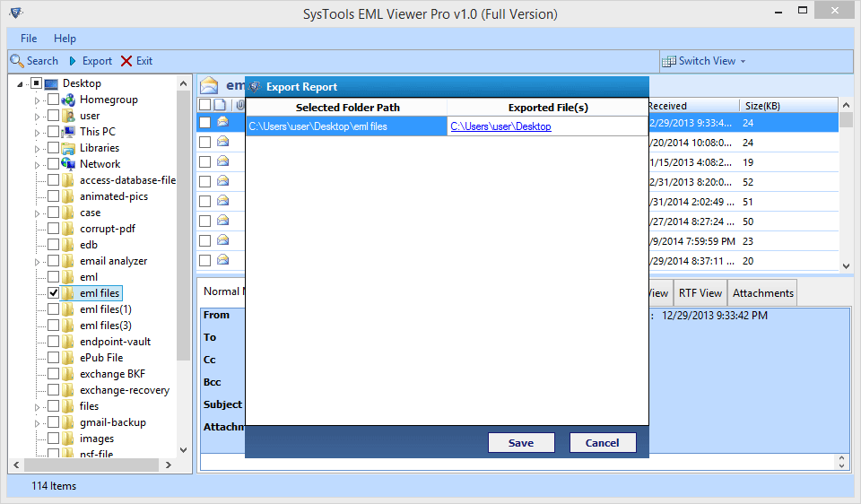861x504 pixels.
Task: Select the C:\Users\user\Desktop\eml files path cell
Action: (346, 126)
